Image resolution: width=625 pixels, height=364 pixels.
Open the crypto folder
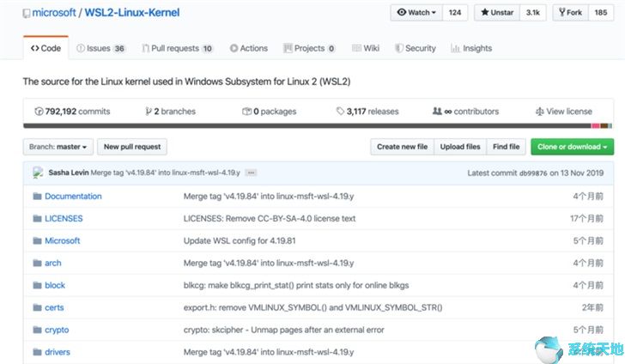(x=57, y=331)
